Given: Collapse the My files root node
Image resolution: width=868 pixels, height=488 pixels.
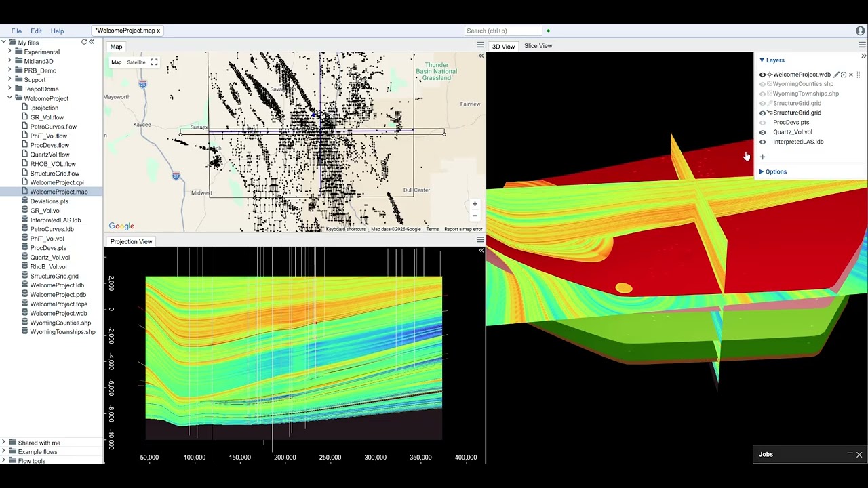Looking at the screenshot, I should pyautogui.click(x=3, y=43).
